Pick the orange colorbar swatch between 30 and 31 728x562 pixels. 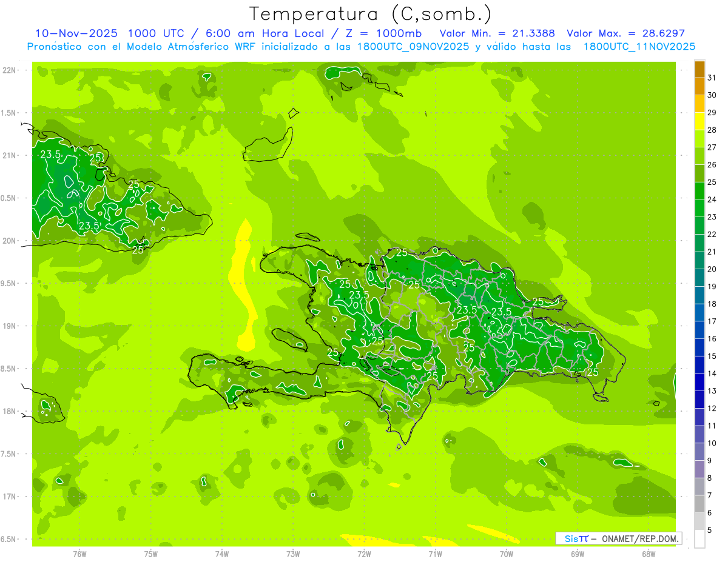(699, 87)
